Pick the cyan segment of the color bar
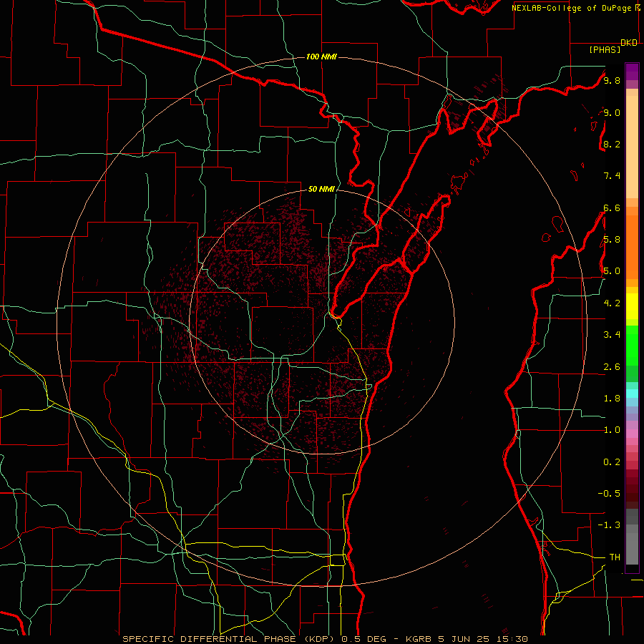Viewport: 644px width, 644px height. point(632,394)
